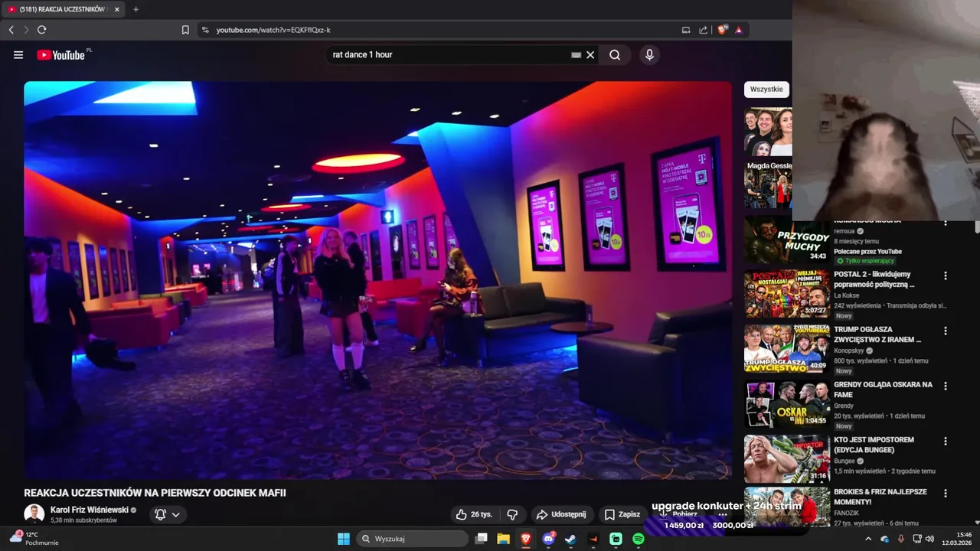Click Zapisz to save the video
Viewport: 980px width, 551px height.
pyautogui.click(x=622, y=514)
